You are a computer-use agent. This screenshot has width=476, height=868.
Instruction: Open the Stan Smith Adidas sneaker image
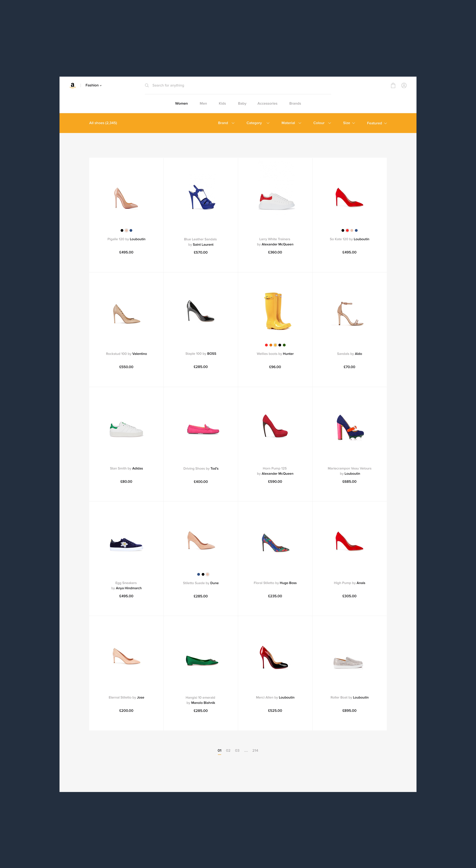coord(126,429)
